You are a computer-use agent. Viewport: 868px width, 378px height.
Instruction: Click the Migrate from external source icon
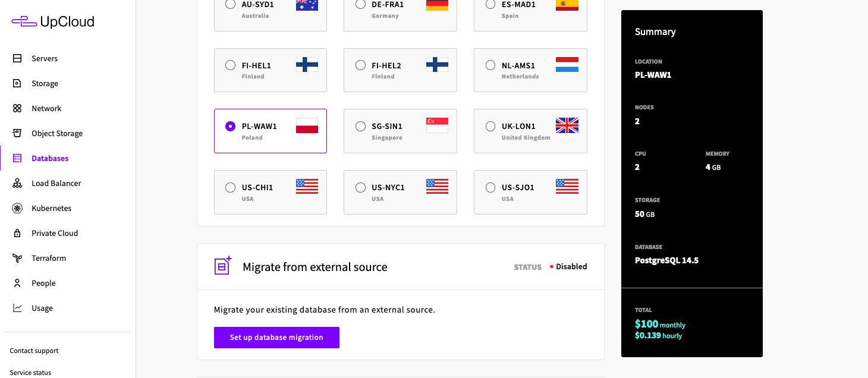click(x=222, y=266)
